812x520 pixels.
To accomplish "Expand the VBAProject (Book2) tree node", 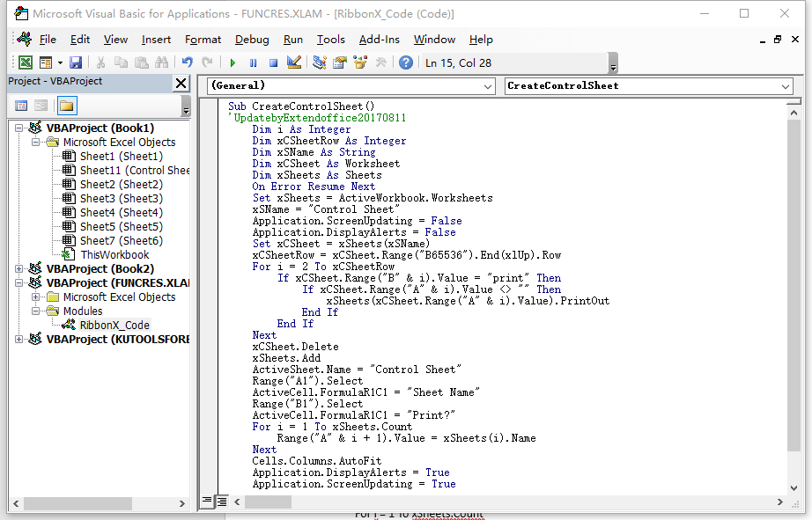I will tap(19, 269).
